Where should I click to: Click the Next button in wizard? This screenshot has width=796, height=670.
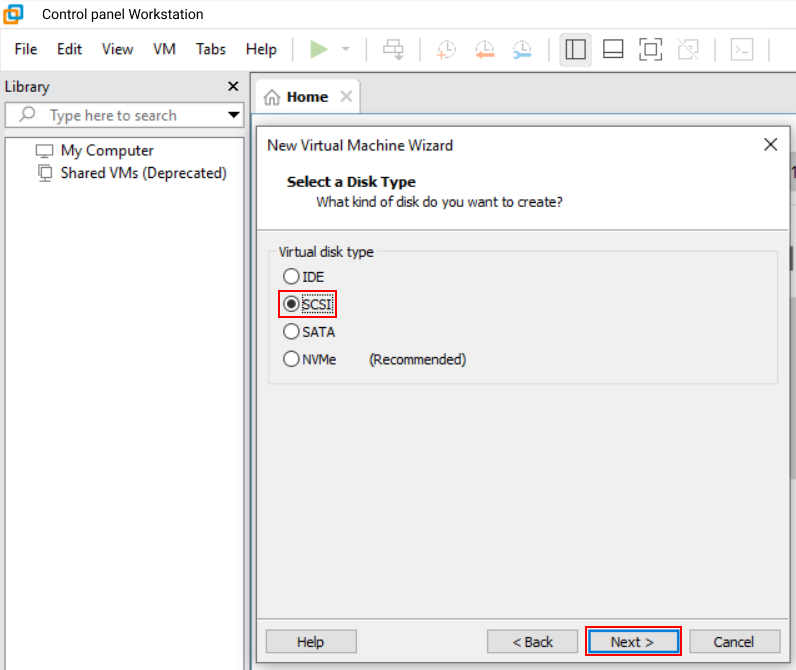pos(632,642)
